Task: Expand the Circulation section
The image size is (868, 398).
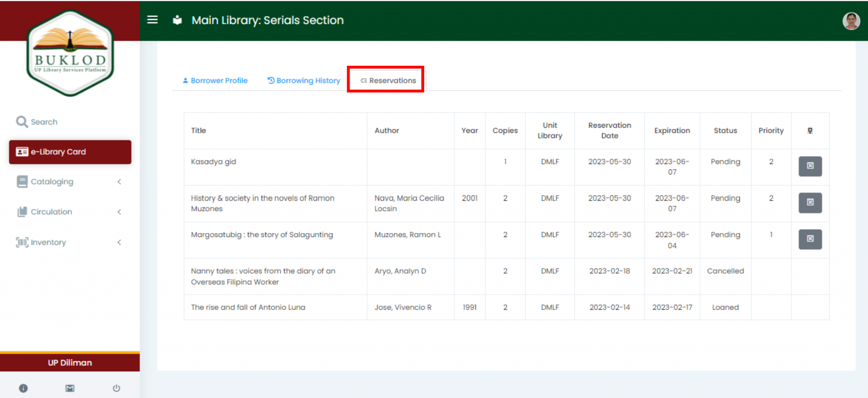Action: (119, 212)
